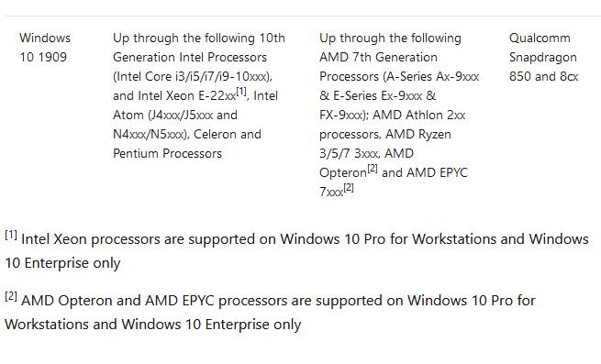Viewport: 601px width, 364px height.
Task: Click the 10 Enterprise only text
Action: pos(62,263)
